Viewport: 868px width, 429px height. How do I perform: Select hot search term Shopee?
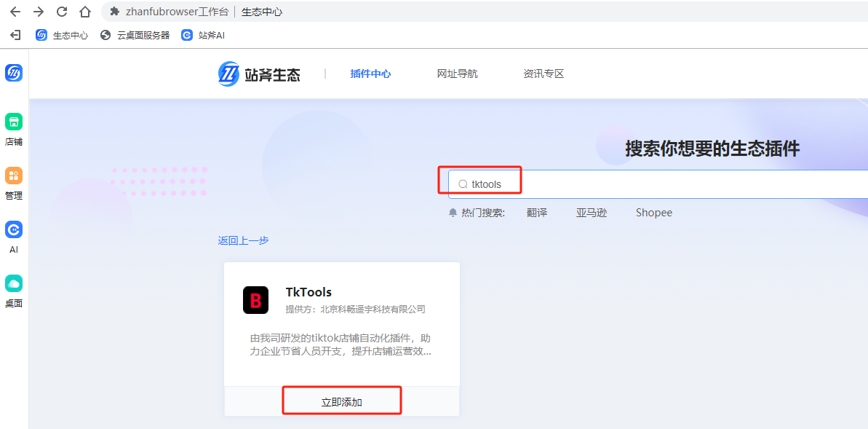point(654,213)
